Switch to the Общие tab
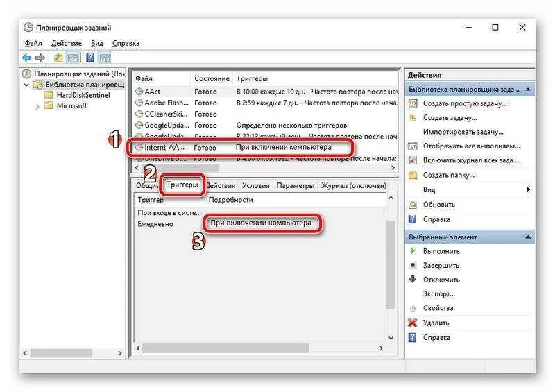Viewport: 555px width, 392px height. (x=147, y=185)
